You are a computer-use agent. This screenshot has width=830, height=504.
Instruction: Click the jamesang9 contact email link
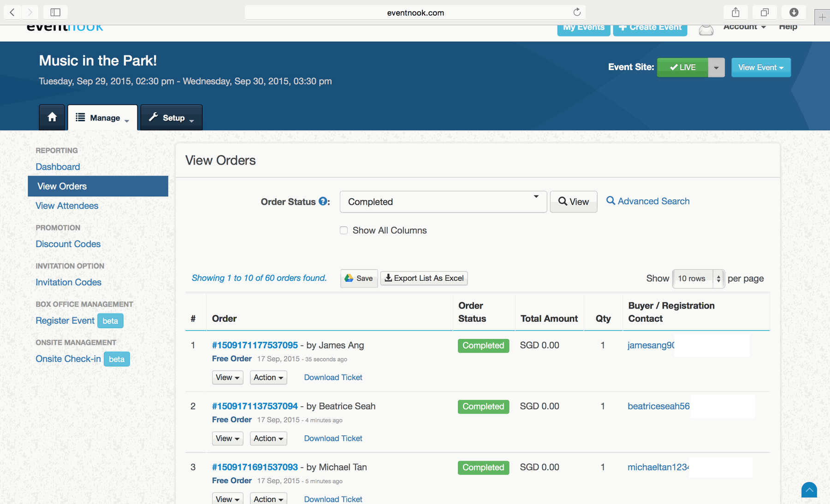click(651, 345)
